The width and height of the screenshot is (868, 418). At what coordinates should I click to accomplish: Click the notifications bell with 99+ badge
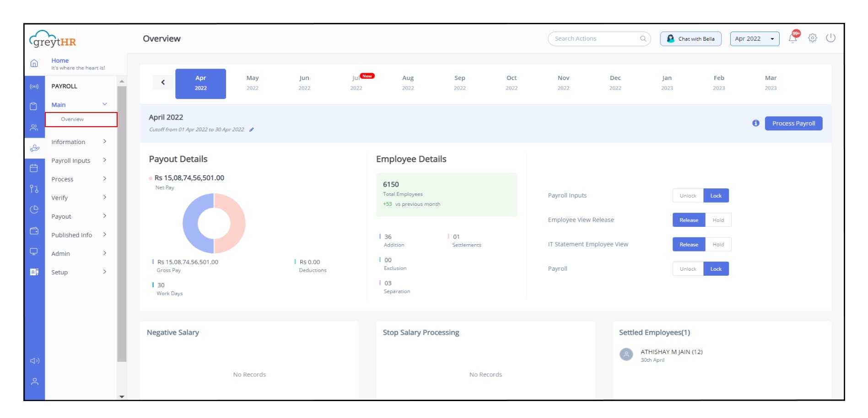793,38
